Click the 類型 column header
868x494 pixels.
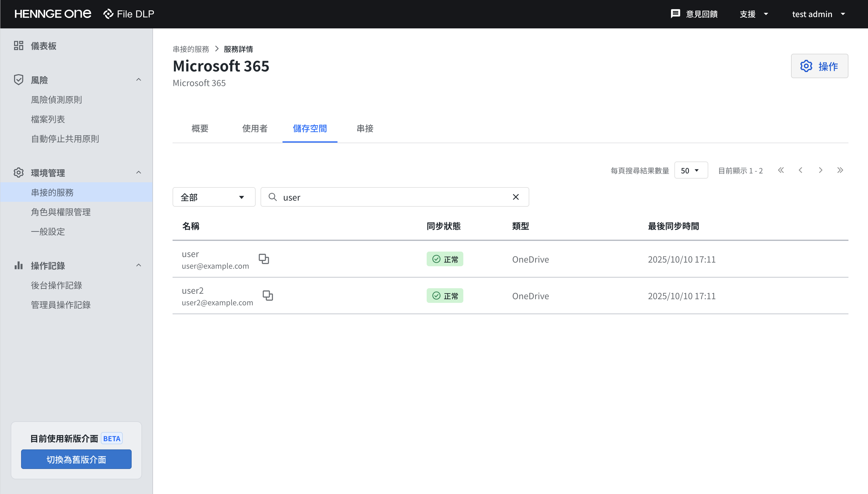click(520, 226)
